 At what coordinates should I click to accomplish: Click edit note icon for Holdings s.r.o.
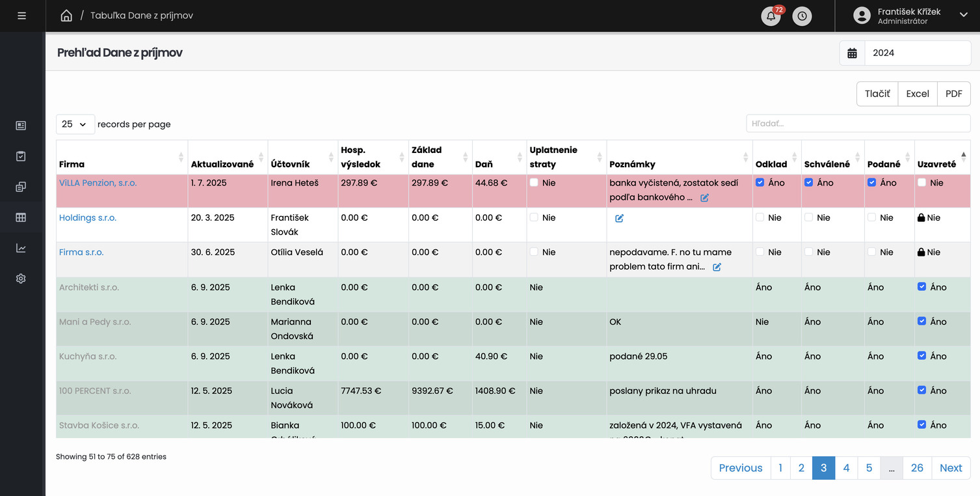(619, 219)
